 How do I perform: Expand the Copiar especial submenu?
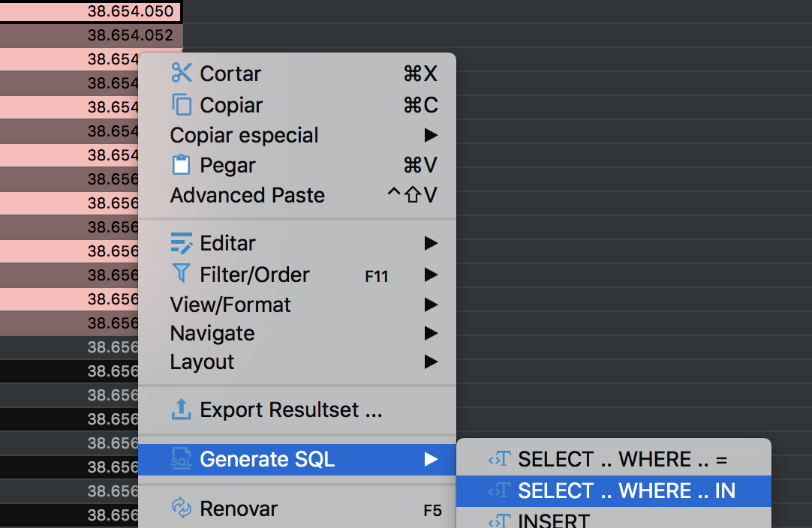(x=432, y=135)
